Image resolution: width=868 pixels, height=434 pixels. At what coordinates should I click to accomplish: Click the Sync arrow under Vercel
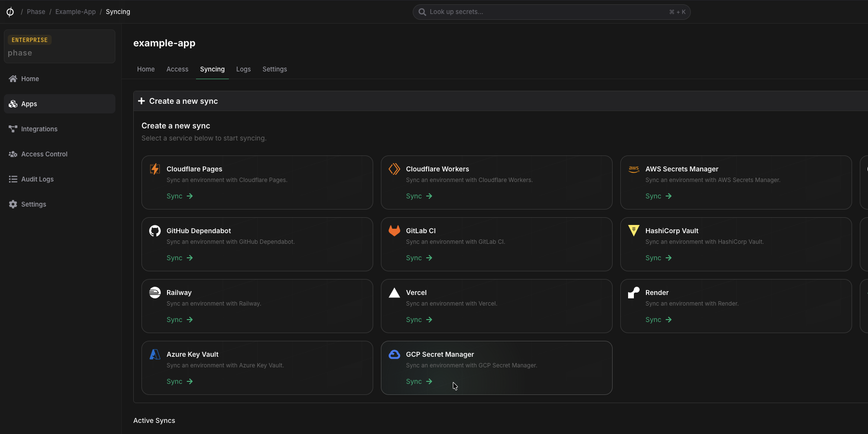tap(429, 320)
